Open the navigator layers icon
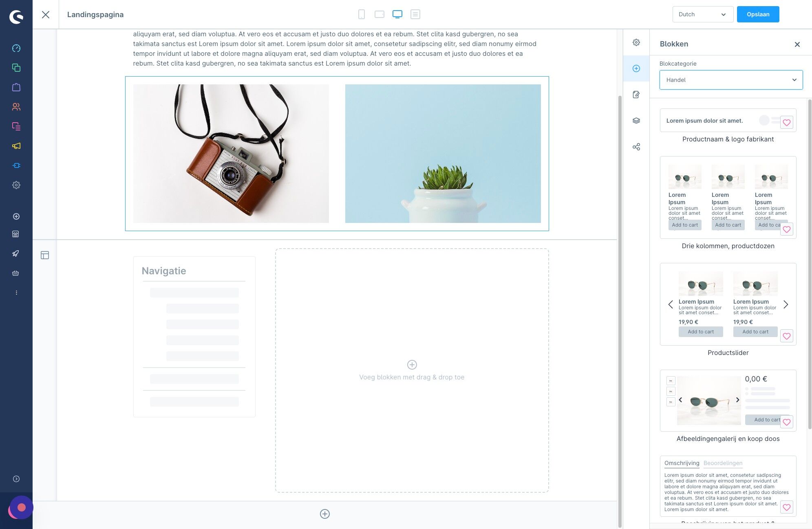Screen dimensions: 812x529 click(636, 121)
